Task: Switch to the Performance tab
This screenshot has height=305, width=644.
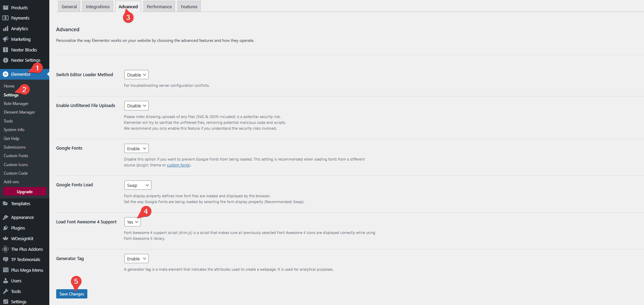Action: (x=159, y=7)
